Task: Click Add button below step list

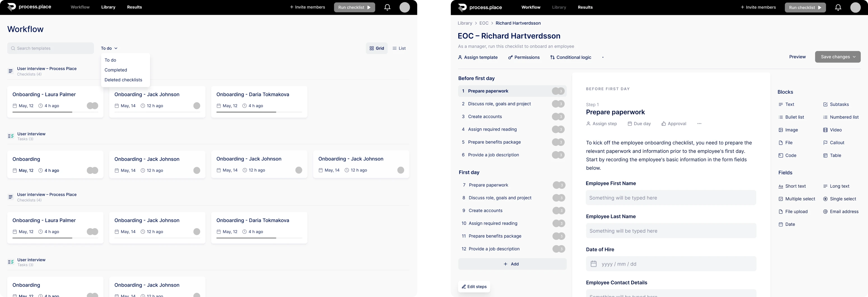Action: point(512,264)
